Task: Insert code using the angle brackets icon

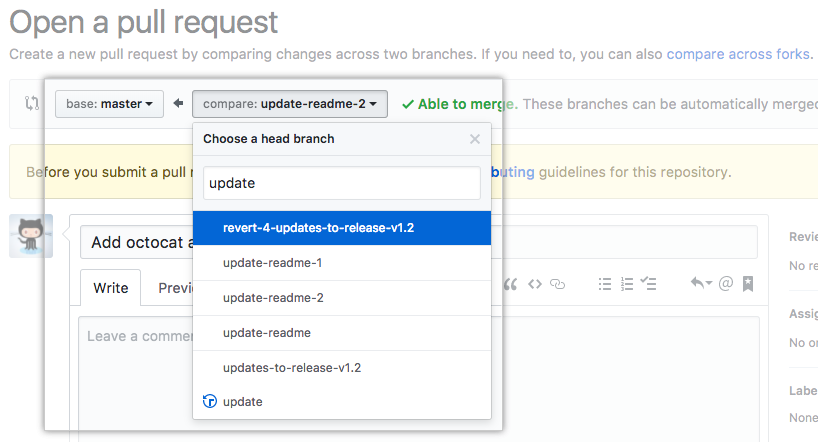Action: click(x=535, y=284)
